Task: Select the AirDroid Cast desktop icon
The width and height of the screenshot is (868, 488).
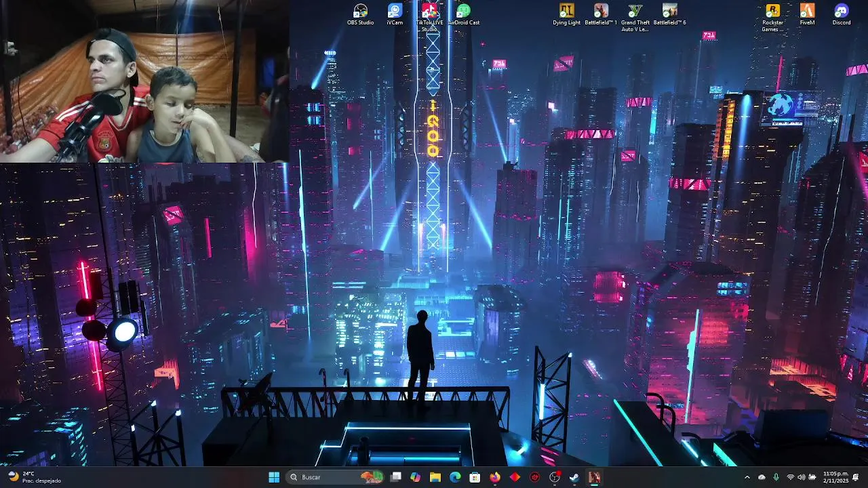Action: coord(464,14)
